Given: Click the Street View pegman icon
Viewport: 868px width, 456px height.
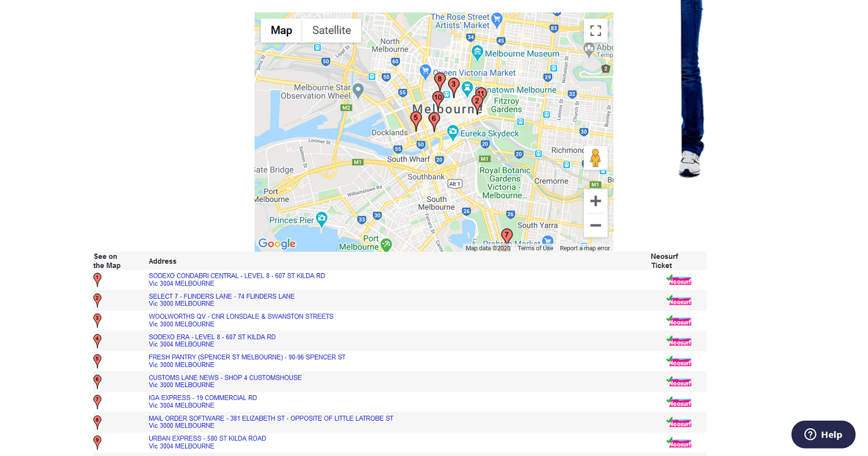Looking at the screenshot, I should (595, 158).
